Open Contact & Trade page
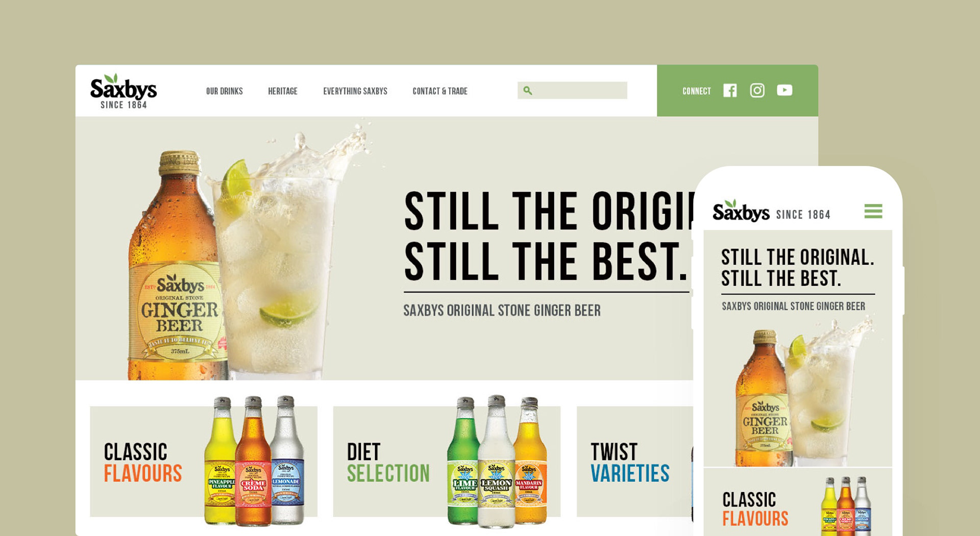980x536 pixels. [440, 91]
